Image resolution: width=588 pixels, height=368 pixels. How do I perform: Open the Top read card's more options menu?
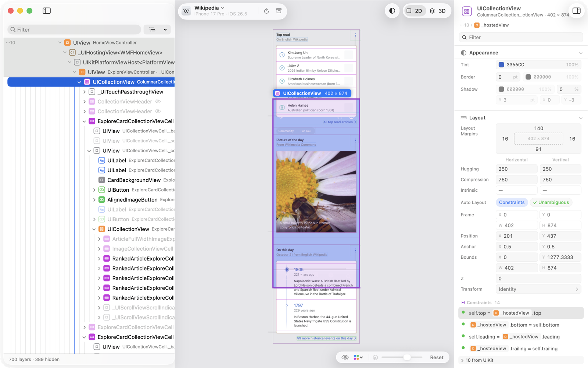[355, 36]
